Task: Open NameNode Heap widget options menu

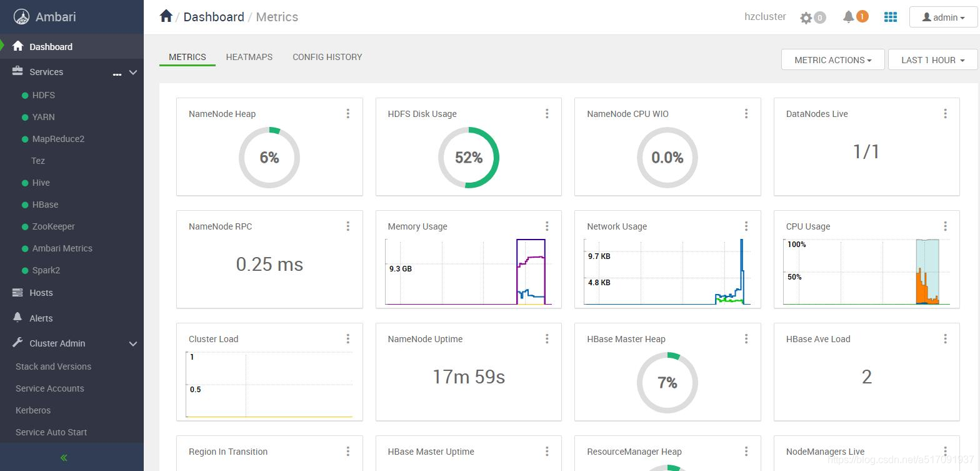Action: pos(348,113)
